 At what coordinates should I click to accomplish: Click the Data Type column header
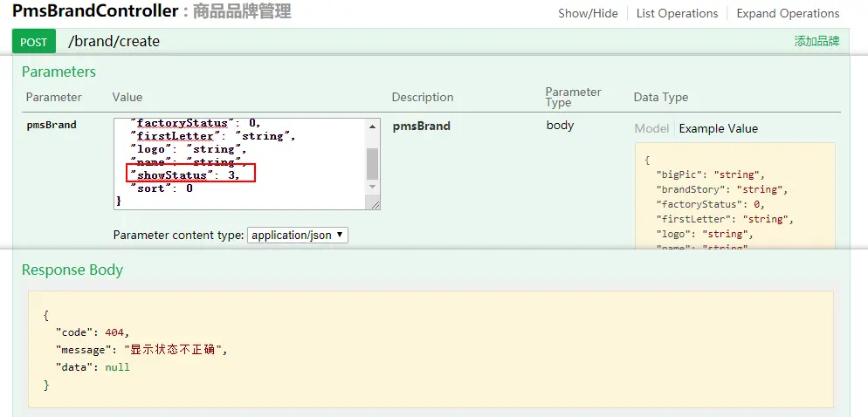661,98
